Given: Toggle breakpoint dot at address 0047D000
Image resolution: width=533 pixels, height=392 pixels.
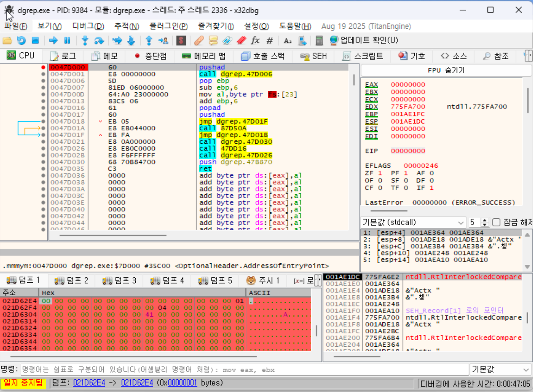Looking at the screenshot, I should 43,67.
